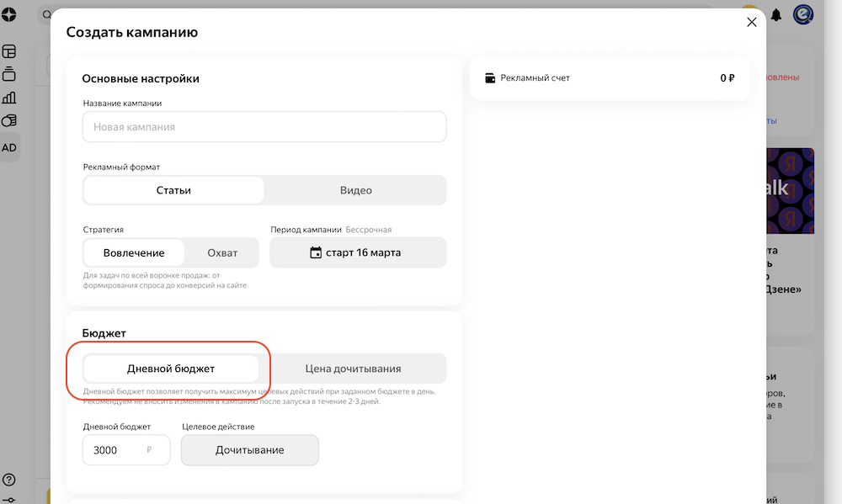Select the Статьи ad format
842x504 pixels.
[173, 190]
